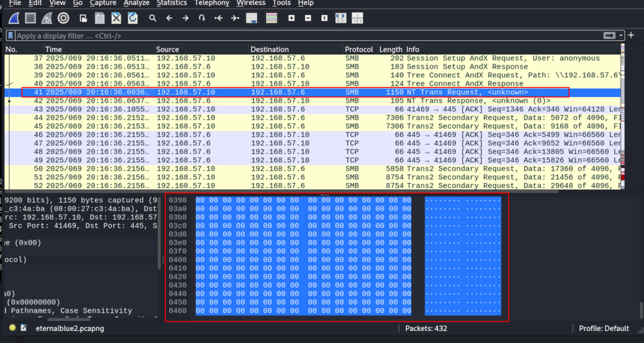Close this capture file icon
The height and width of the screenshot is (343, 644).
116,18
